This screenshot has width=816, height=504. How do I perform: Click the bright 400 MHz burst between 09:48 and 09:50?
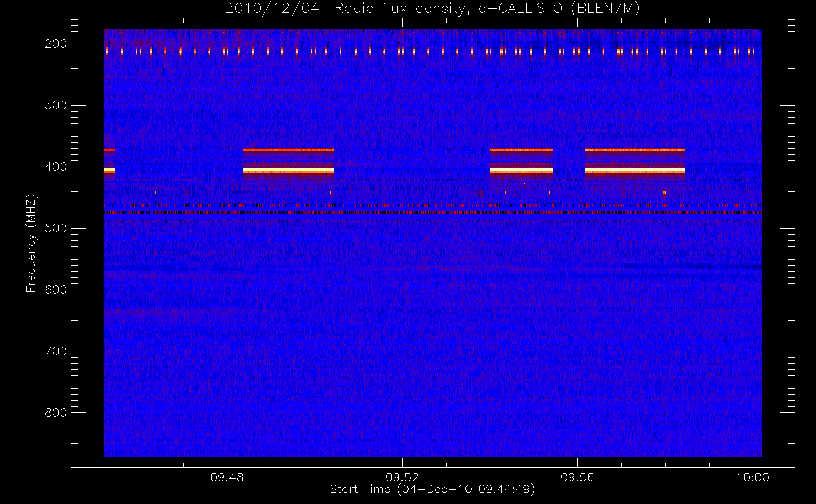tap(288, 171)
